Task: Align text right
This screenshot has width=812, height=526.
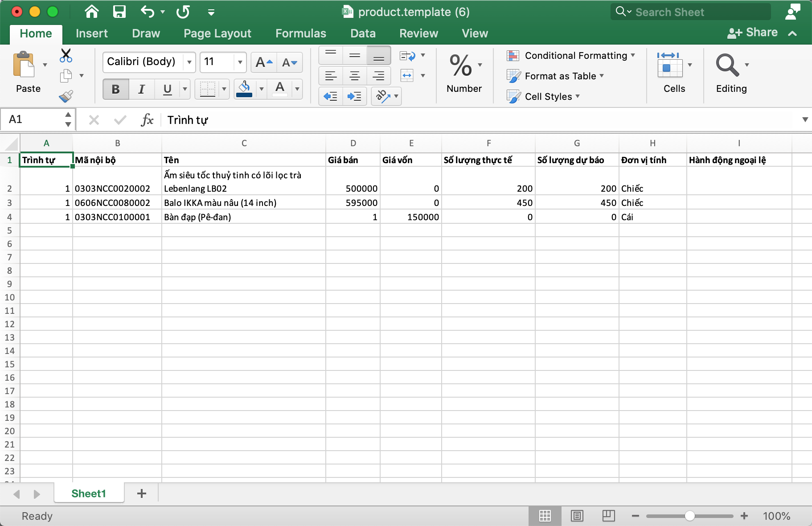Action: [x=379, y=76]
